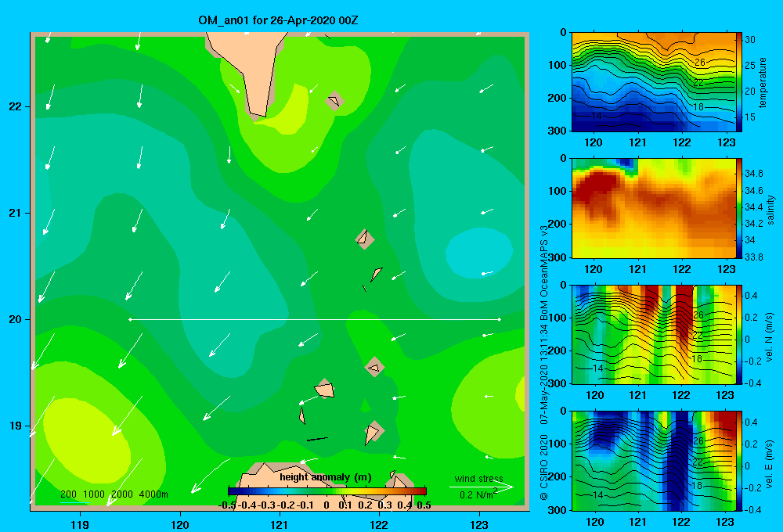Viewport: 783px width, 532px height.
Task: Open the eastward velocity section plot
Action: coord(653,461)
